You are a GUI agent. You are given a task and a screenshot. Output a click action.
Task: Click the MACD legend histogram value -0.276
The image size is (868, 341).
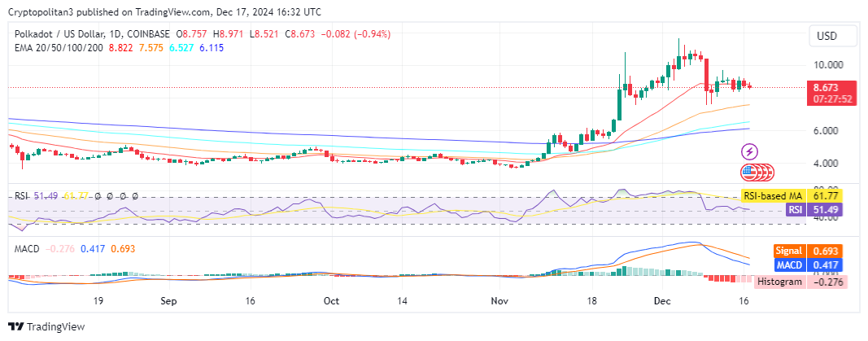(59, 249)
